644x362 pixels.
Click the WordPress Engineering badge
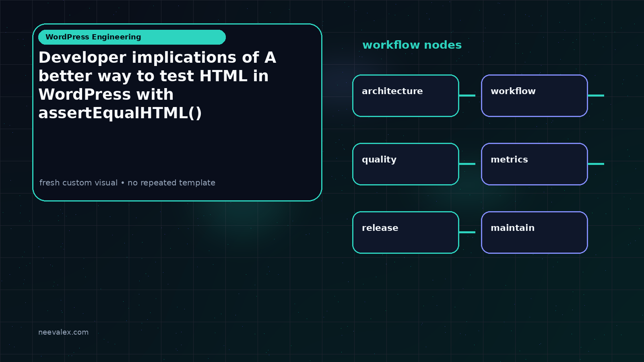coord(132,37)
